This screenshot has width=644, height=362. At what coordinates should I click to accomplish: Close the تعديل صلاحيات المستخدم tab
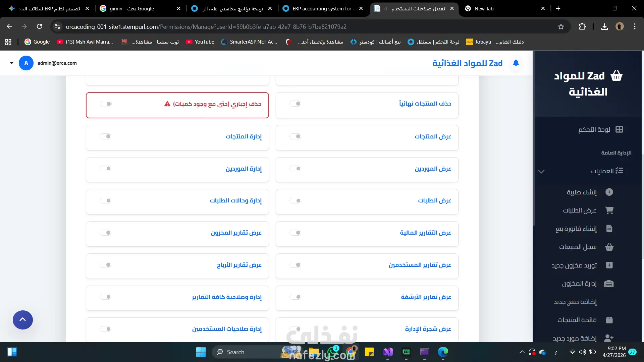452,8
